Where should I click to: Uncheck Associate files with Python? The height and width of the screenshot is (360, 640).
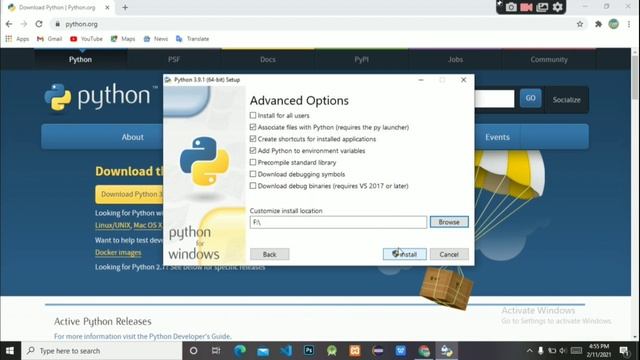[x=253, y=127]
